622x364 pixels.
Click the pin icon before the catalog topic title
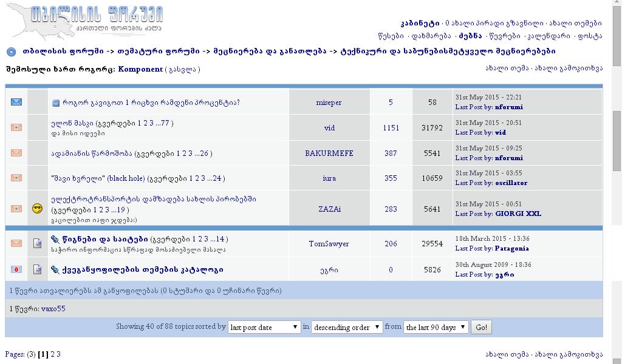(55, 269)
